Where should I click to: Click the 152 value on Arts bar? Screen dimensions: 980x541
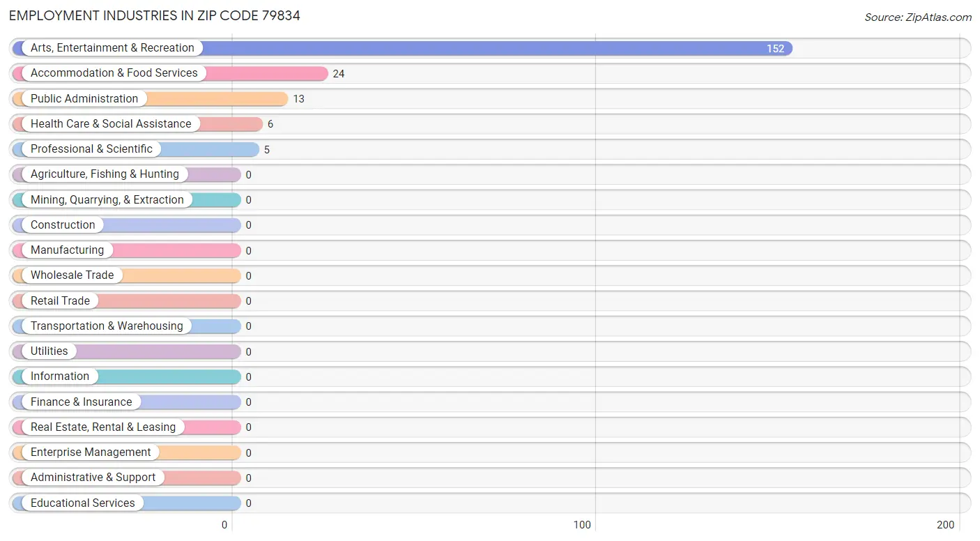point(775,49)
